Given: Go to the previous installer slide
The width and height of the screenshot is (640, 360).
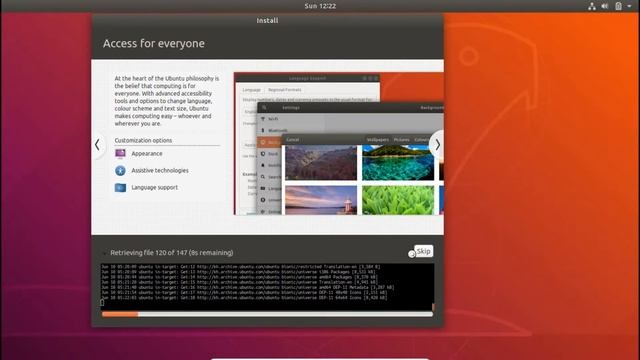Looking at the screenshot, I should coord(98,144).
